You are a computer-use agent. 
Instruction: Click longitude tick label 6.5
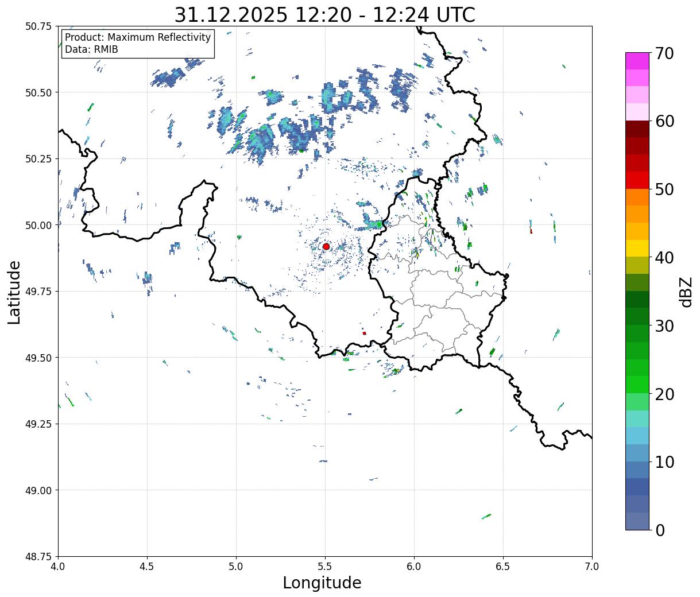[503, 567]
